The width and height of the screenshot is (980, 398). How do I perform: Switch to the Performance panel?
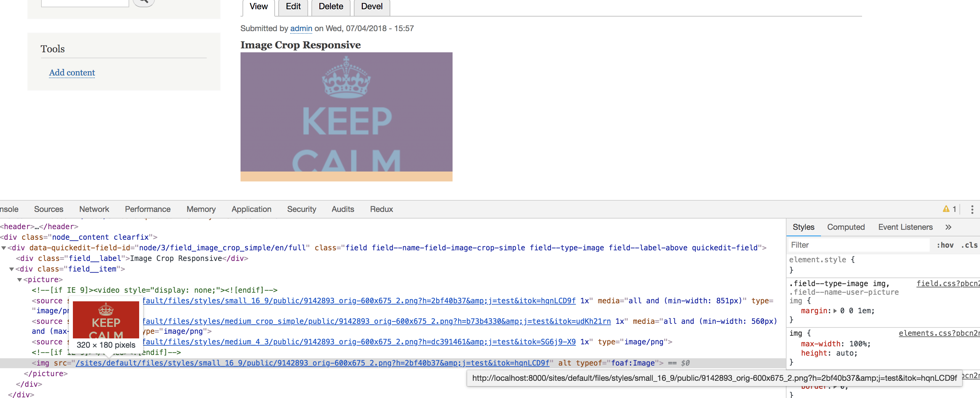tap(148, 209)
